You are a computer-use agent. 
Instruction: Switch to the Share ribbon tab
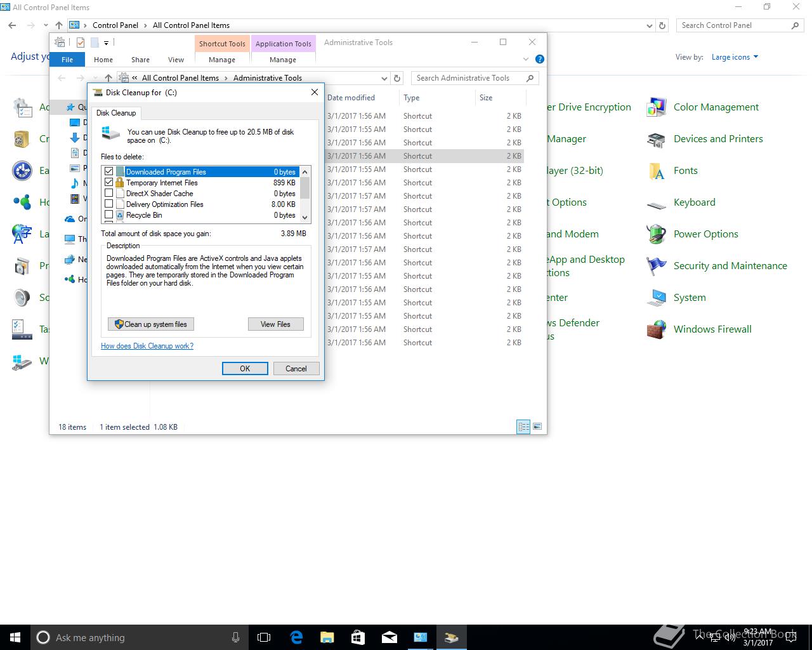140,60
